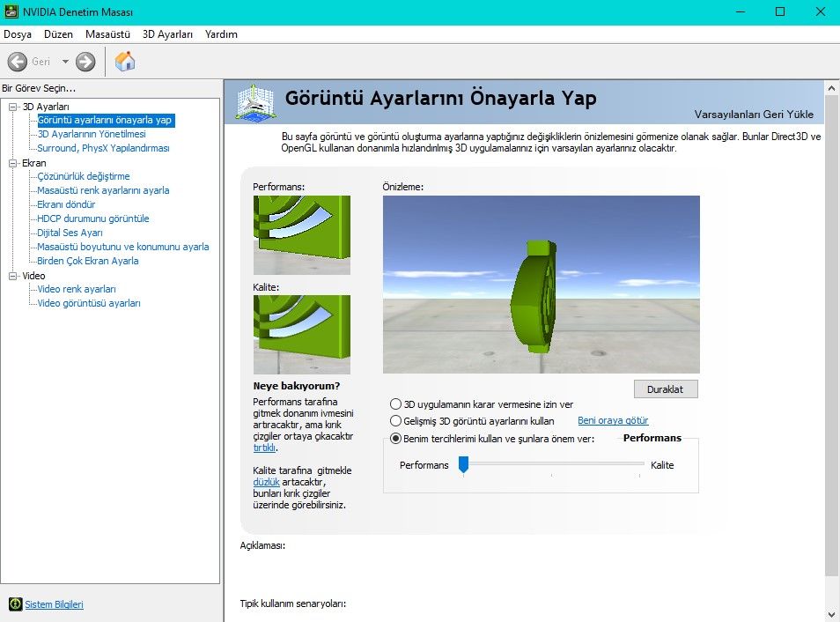Open the Masaüstü menu
This screenshot has height=622, width=840.
[x=107, y=34]
